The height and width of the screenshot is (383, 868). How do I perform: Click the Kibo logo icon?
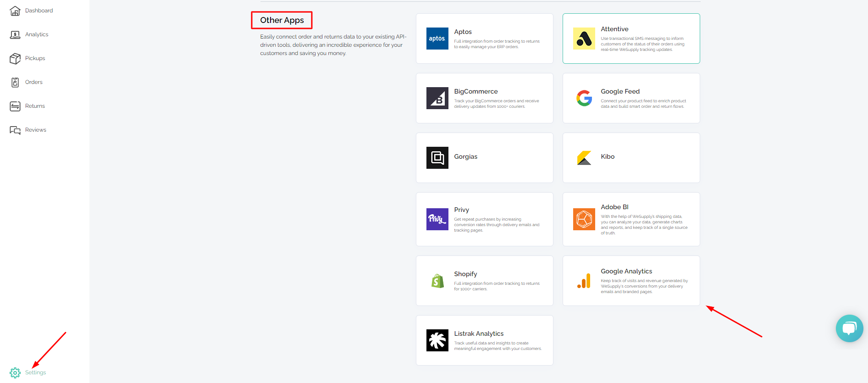tap(584, 158)
